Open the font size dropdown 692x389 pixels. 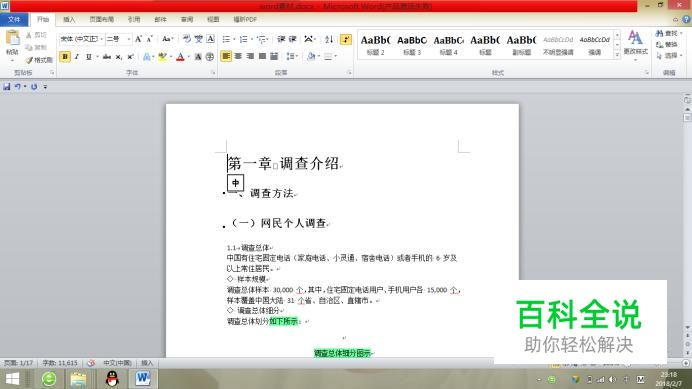[118, 39]
